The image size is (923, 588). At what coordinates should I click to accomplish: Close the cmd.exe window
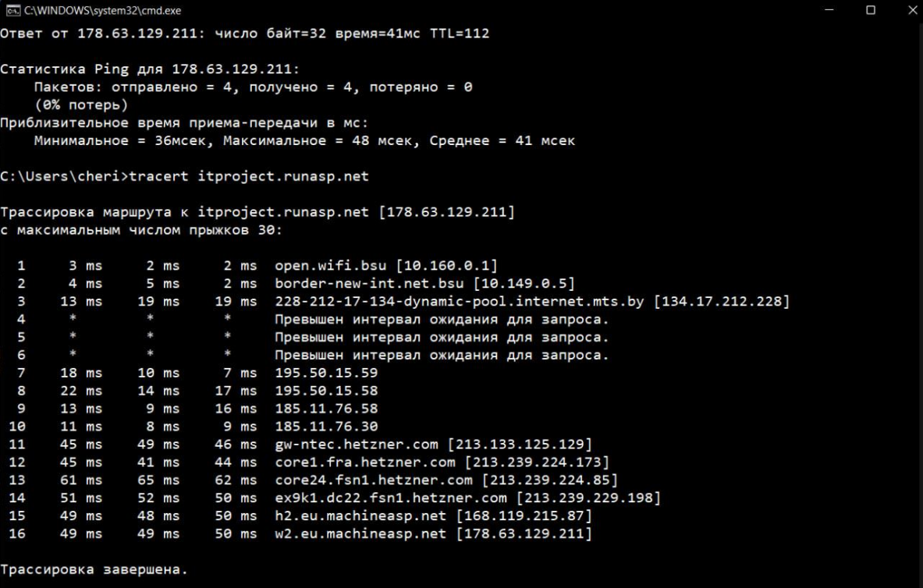[908, 11]
